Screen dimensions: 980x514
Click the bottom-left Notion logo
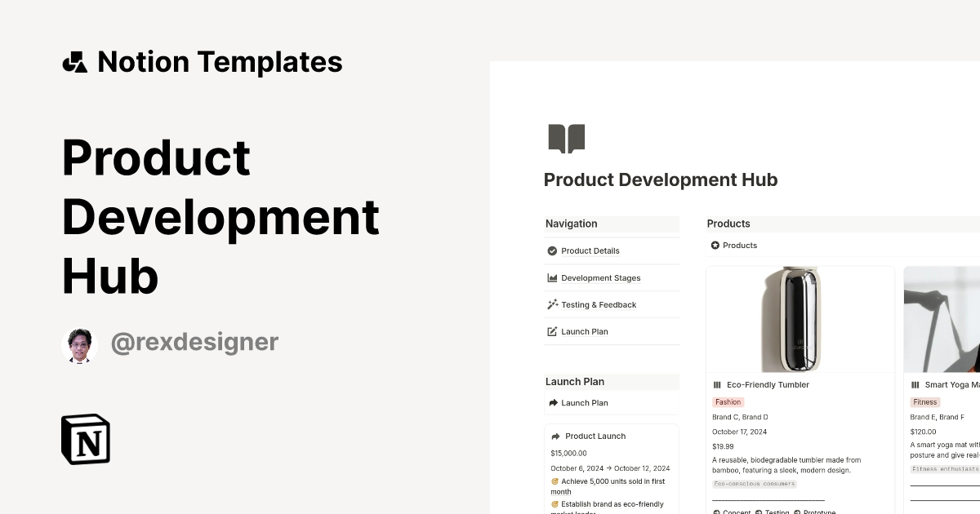click(x=84, y=440)
